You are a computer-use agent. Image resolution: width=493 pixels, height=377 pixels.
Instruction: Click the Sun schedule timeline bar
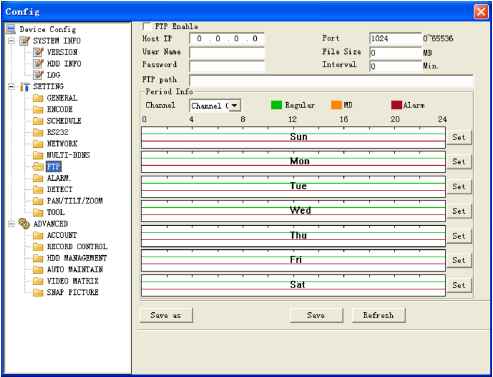click(293, 137)
